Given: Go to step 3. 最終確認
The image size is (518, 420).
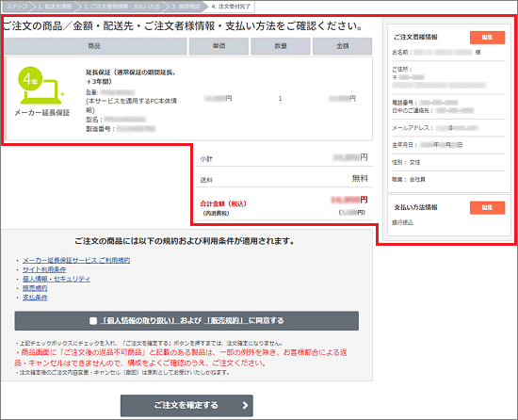Looking at the screenshot, I should coord(186,7).
